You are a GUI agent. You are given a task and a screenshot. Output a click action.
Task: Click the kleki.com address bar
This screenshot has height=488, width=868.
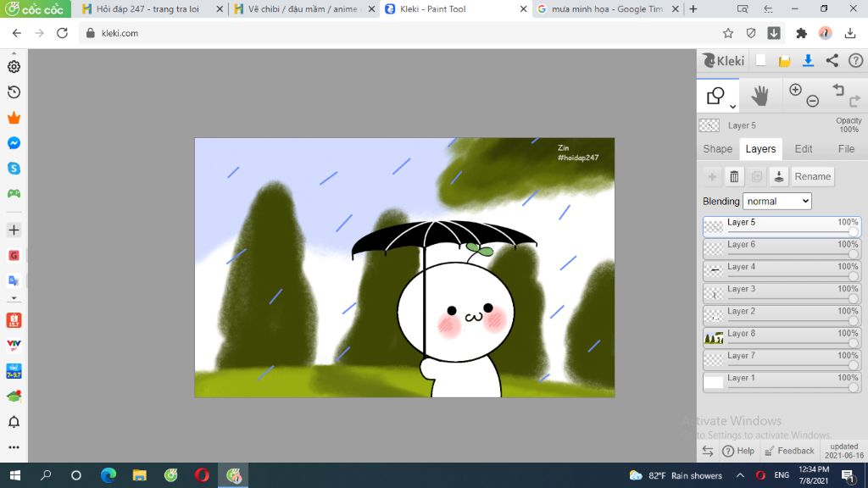tap(398, 33)
